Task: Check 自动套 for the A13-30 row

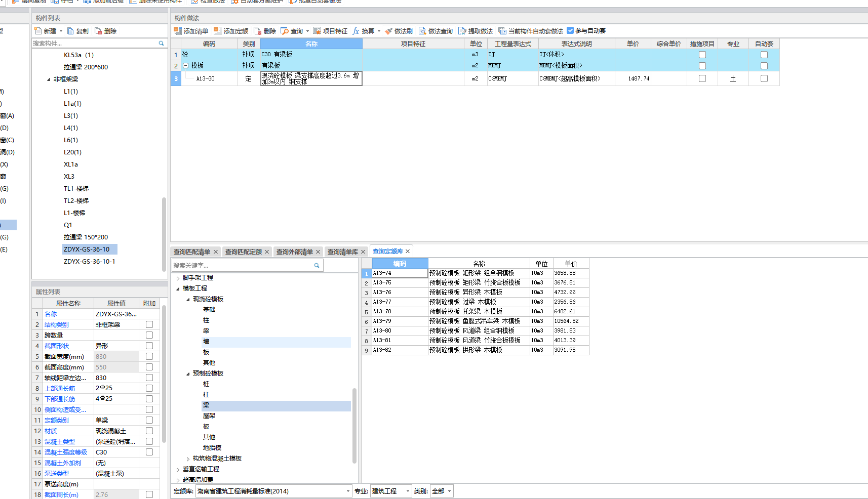Action: [764, 78]
